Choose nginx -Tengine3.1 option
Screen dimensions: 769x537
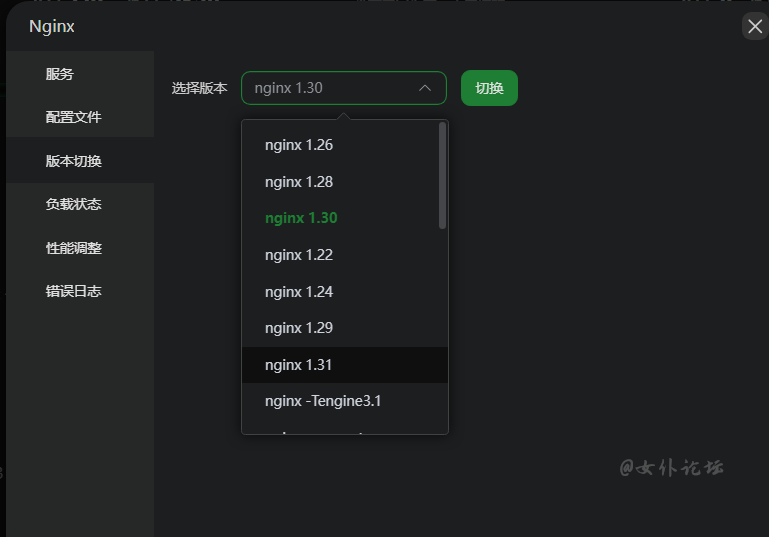pos(344,401)
